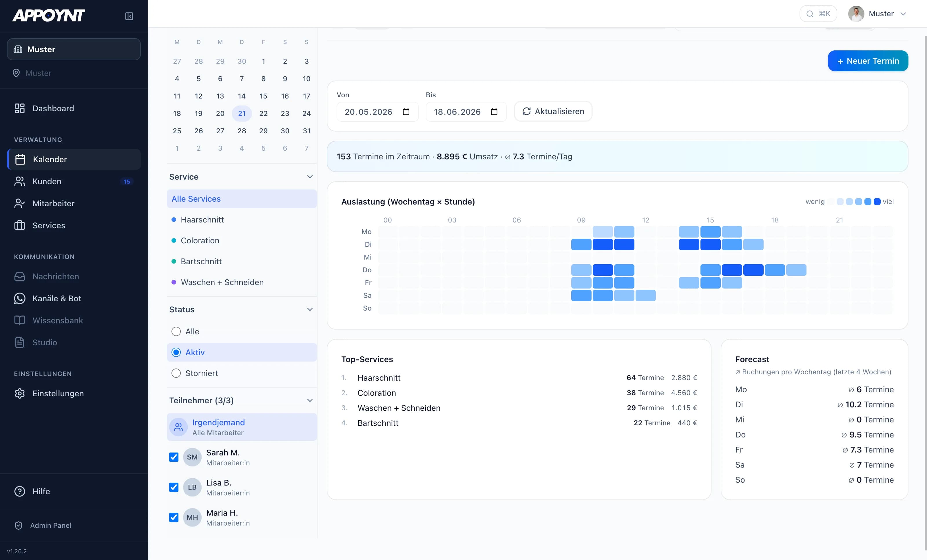The height and width of the screenshot is (560, 927).
Task: Open the Von date picker calendar icon
Action: (406, 112)
